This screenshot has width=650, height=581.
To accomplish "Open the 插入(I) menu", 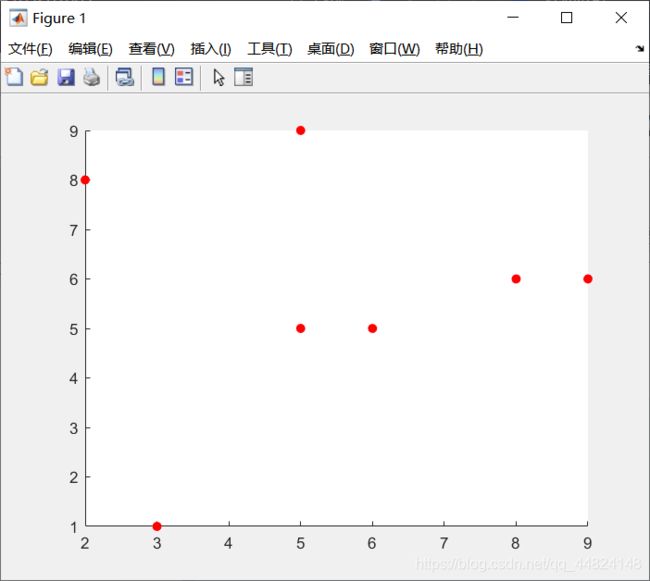I will pyautogui.click(x=211, y=49).
